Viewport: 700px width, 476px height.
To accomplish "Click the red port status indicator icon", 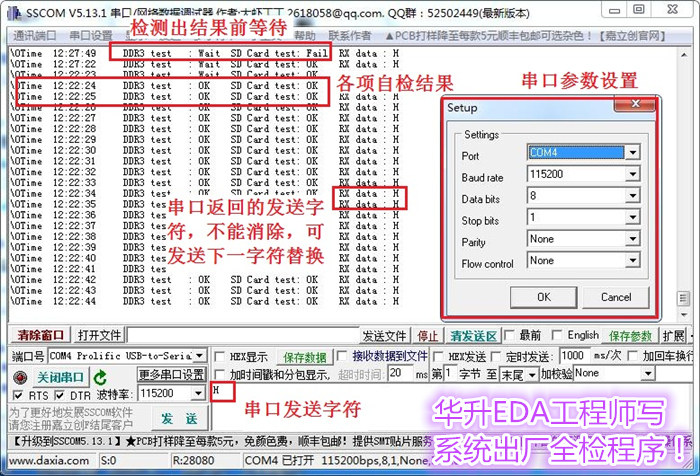I will tap(20, 378).
